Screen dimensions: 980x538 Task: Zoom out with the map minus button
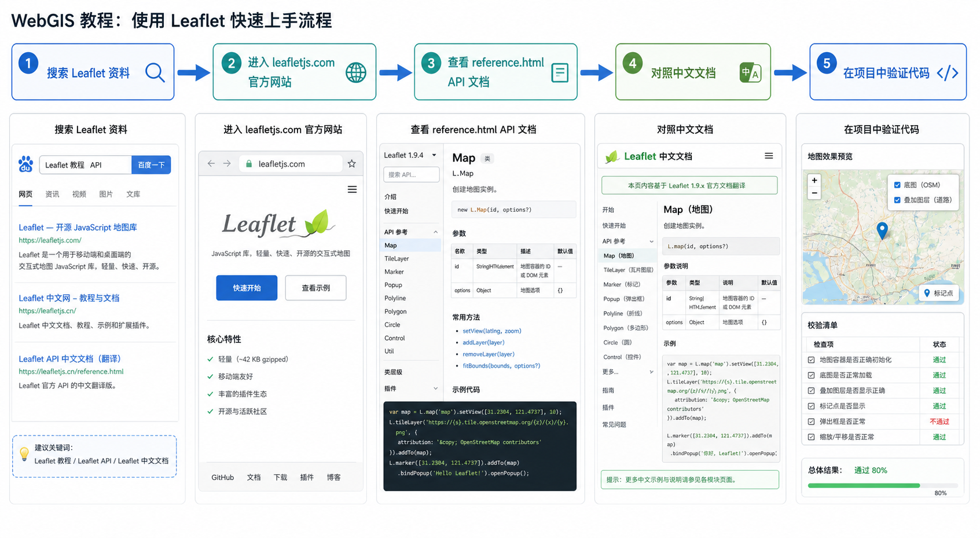tap(814, 193)
